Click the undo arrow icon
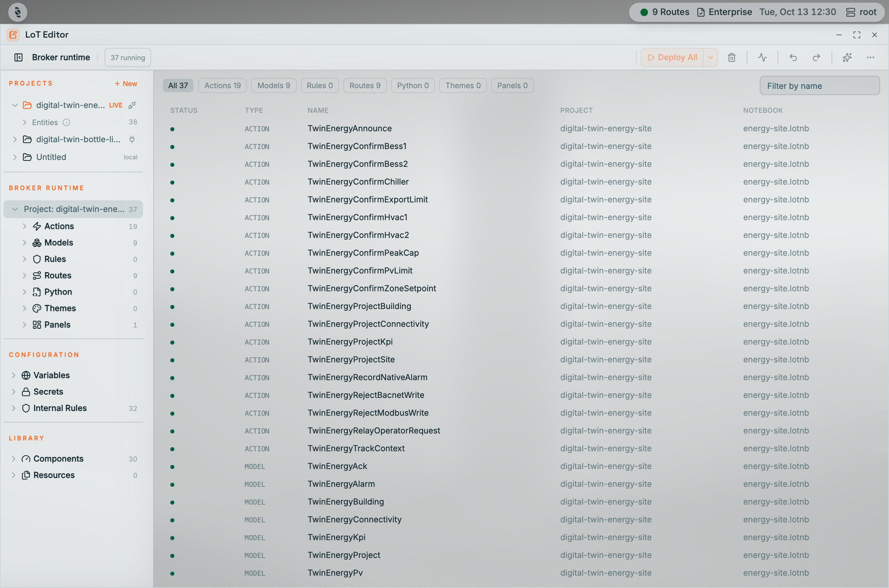The image size is (889, 588). [793, 57]
